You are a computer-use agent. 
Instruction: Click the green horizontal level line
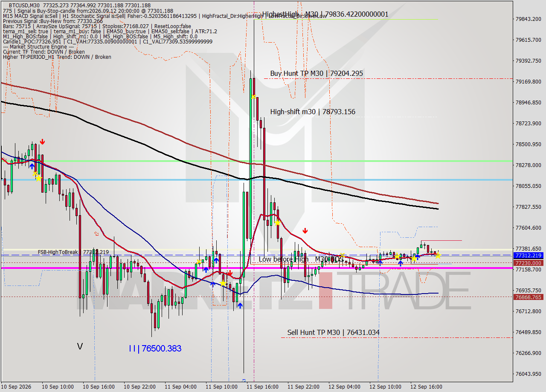(x=256, y=161)
